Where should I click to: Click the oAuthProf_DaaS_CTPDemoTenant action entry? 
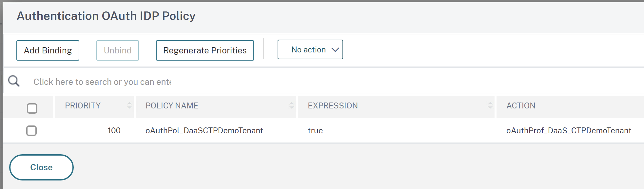[568, 130]
